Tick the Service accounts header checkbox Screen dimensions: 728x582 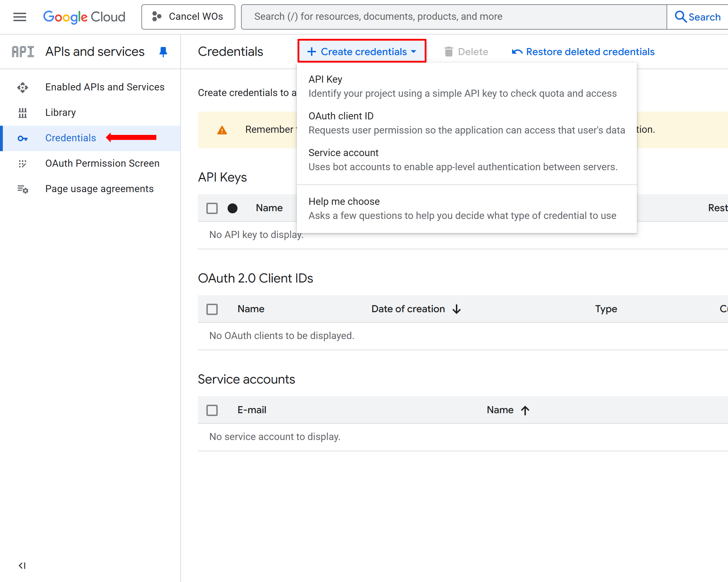(x=212, y=410)
